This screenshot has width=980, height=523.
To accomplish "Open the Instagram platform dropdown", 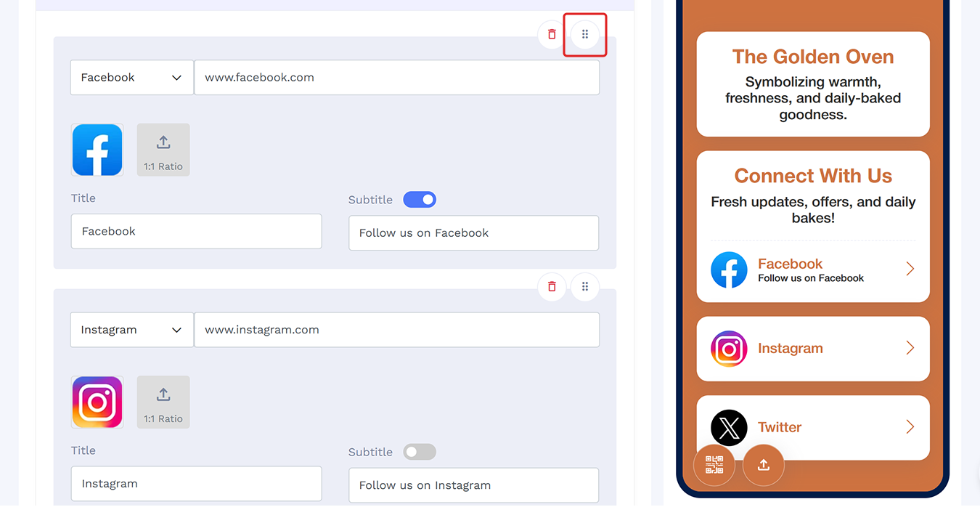I will (132, 330).
